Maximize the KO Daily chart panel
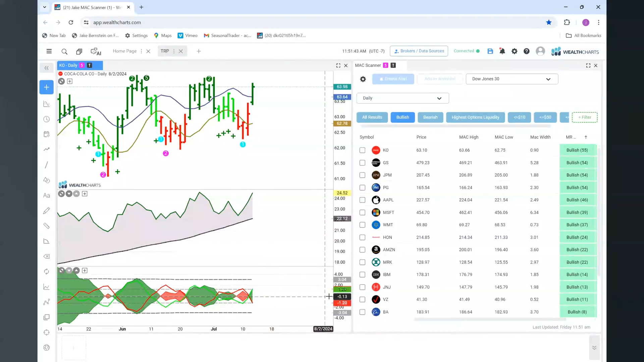Screen dimensions: 644x362 click(x=338, y=66)
